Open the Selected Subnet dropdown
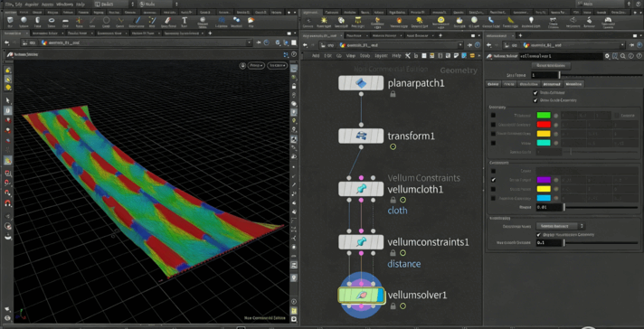The width and height of the screenshot is (644, 329). 561,226
